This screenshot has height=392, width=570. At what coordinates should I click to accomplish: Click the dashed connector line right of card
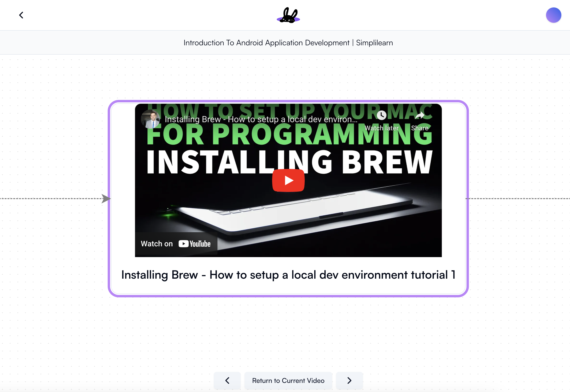[x=516, y=198]
